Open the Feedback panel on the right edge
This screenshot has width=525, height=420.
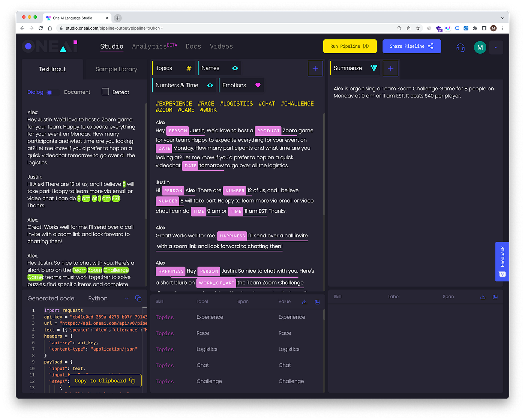tap(502, 261)
